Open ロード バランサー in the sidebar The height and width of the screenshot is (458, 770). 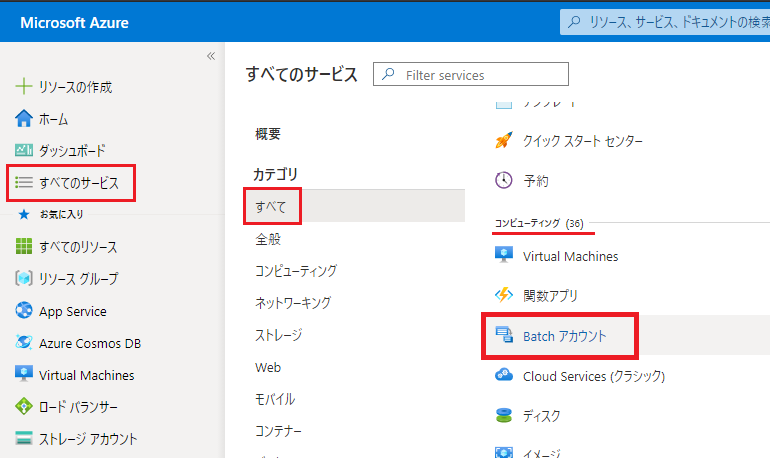[78, 407]
